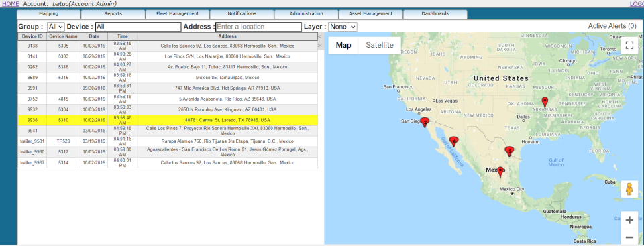Image resolution: width=644 pixels, height=246 pixels.
Task: Click the Logout link
Action: tap(637, 4)
